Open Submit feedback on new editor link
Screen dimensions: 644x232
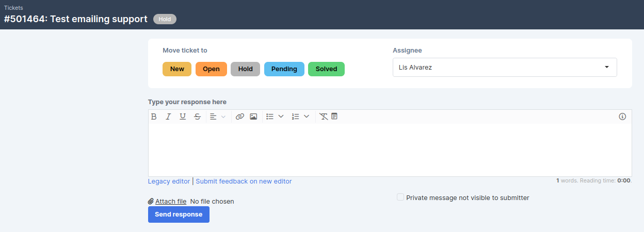[244, 181]
